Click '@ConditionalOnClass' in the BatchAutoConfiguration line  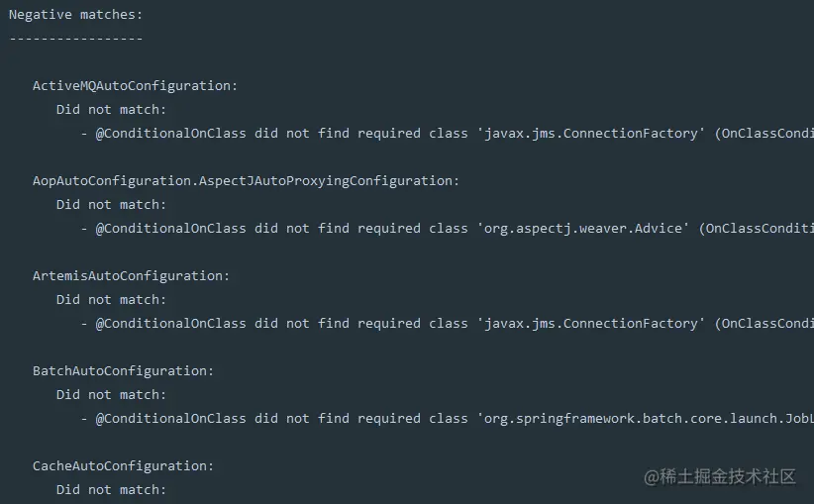[x=170, y=419]
